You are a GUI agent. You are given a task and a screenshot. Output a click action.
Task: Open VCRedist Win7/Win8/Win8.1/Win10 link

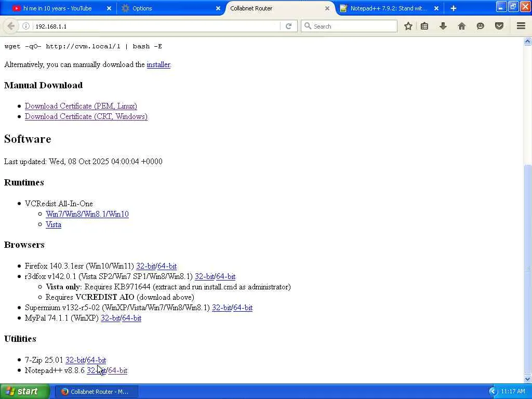click(87, 214)
